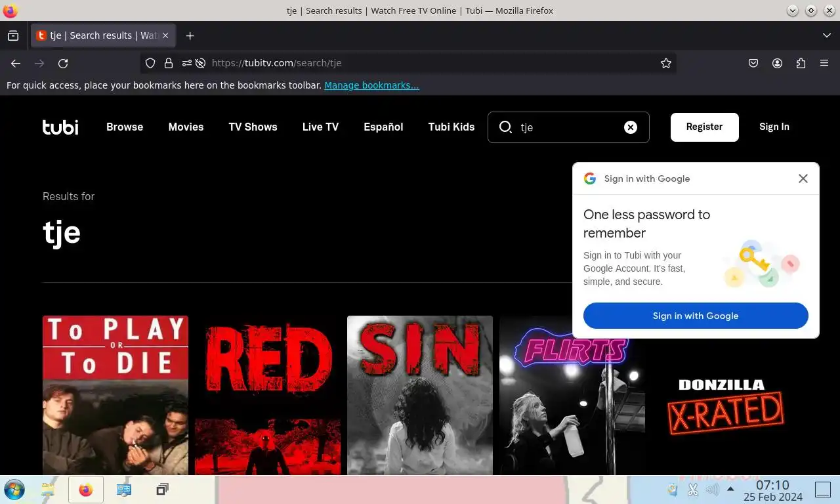Click the Tubi logo
The image size is (840, 504).
(60, 127)
